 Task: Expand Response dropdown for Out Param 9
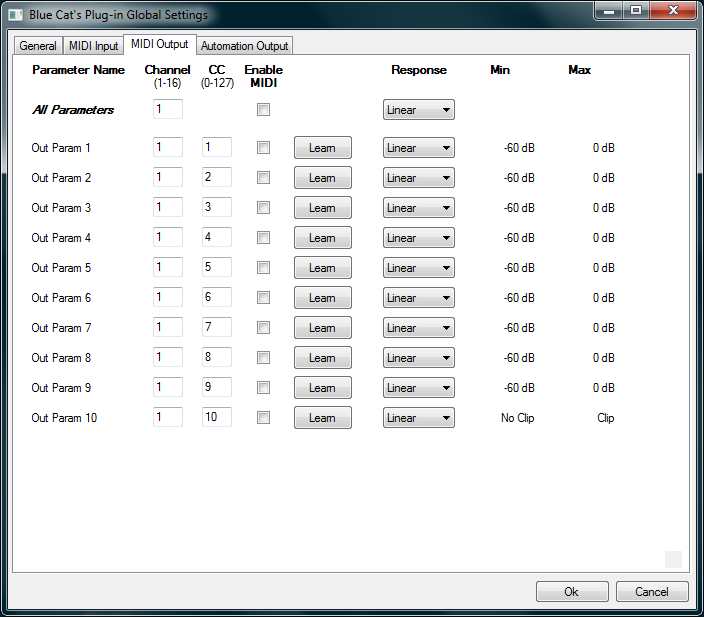pos(418,388)
